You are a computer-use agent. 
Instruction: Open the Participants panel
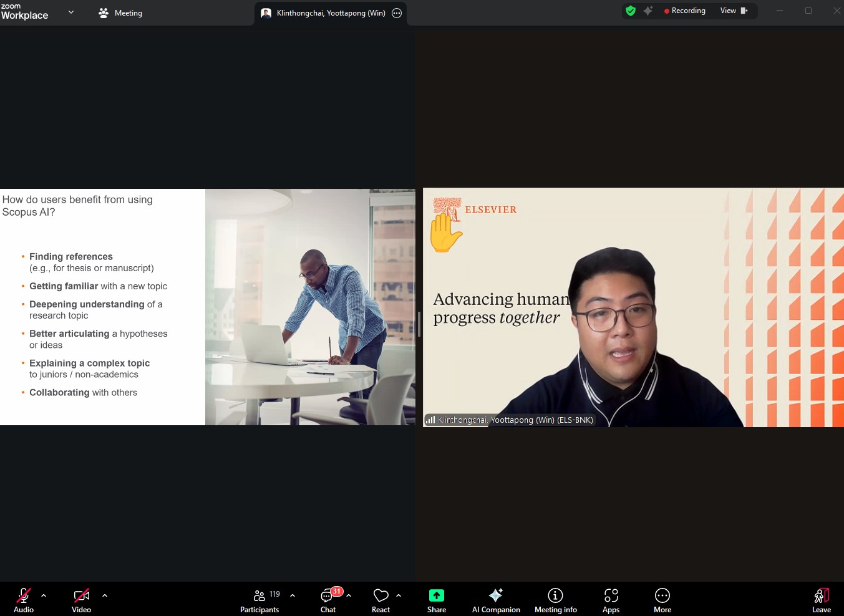pos(260,600)
